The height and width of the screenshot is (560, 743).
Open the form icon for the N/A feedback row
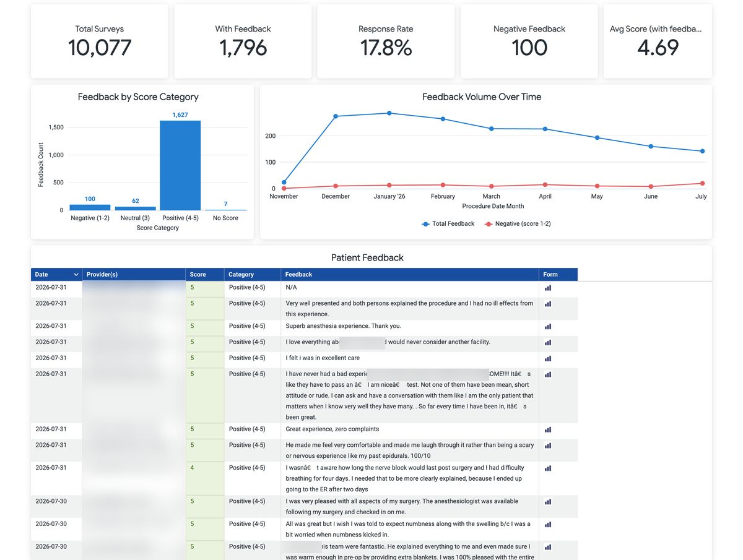[x=548, y=288]
